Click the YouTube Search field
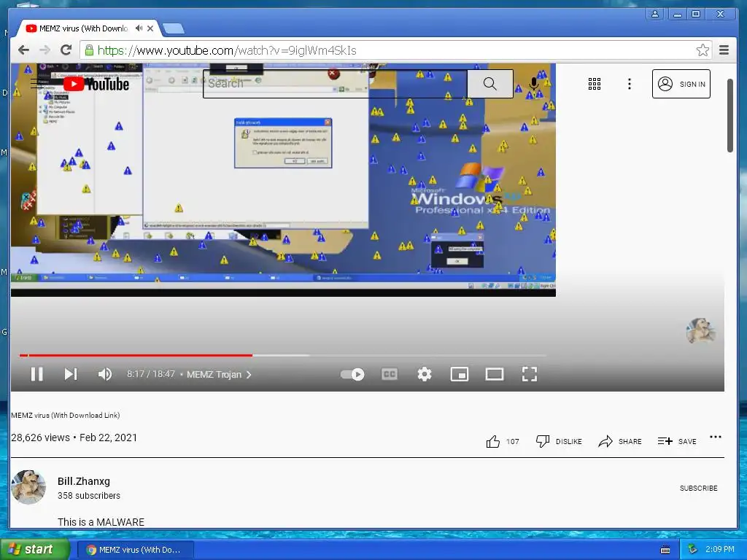 point(335,84)
